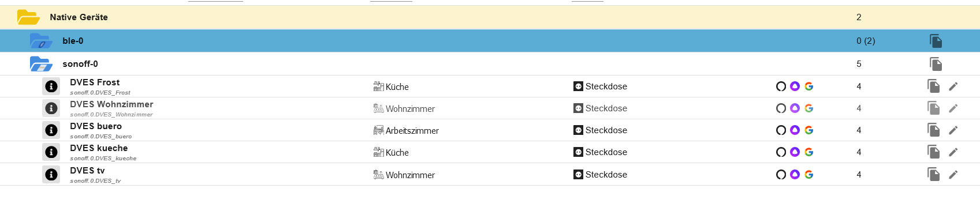
Task: Click purple assistant icon on DVES Frost
Action: pyautogui.click(x=795, y=86)
